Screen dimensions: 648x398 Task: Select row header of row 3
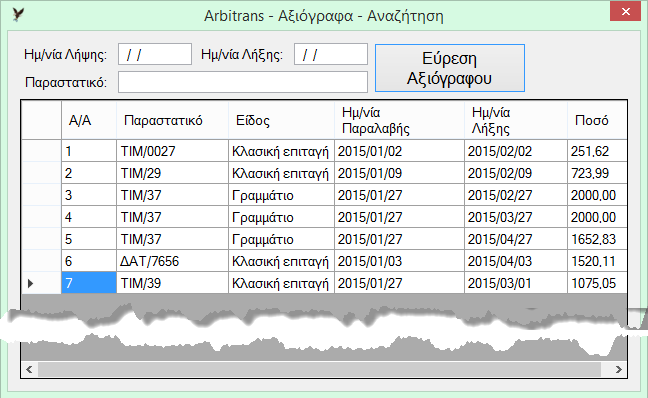pos(41,195)
